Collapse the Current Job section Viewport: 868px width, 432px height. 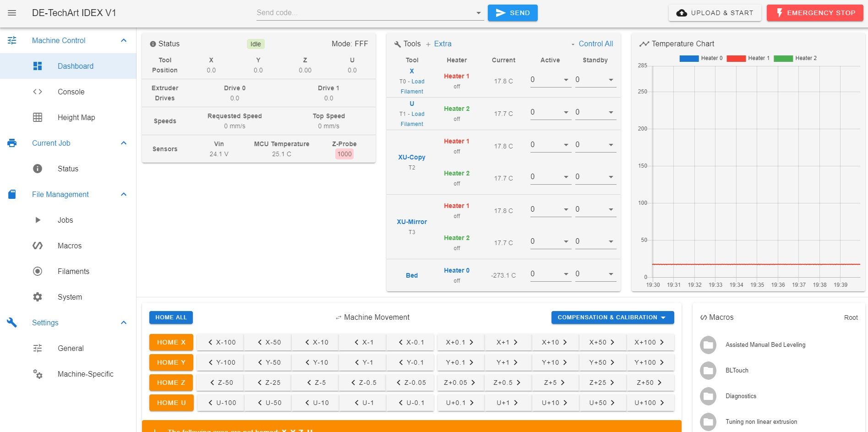124,143
